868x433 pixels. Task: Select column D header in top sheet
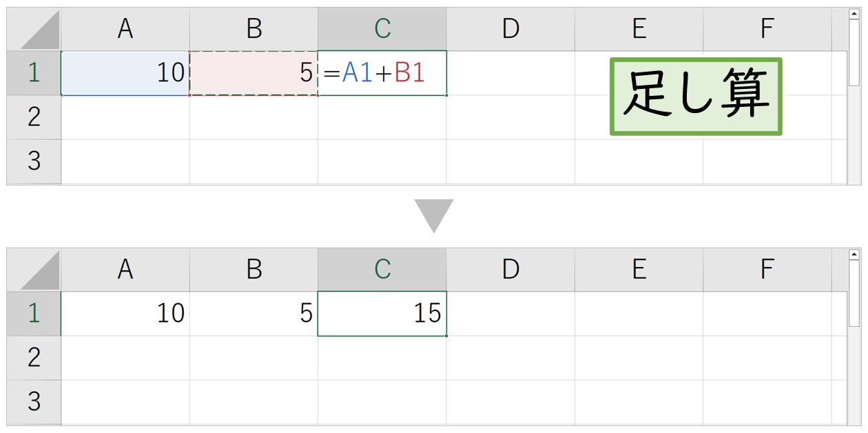click(x=510, y=29)
